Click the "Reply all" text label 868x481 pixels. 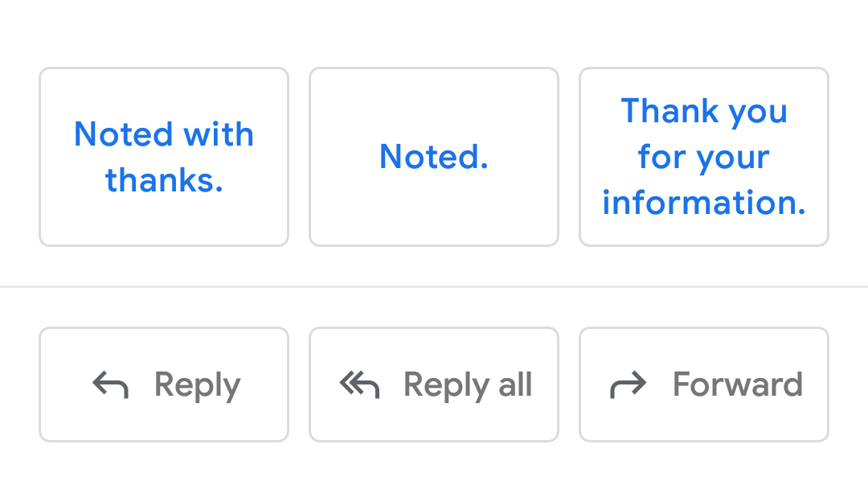point(468,385)
